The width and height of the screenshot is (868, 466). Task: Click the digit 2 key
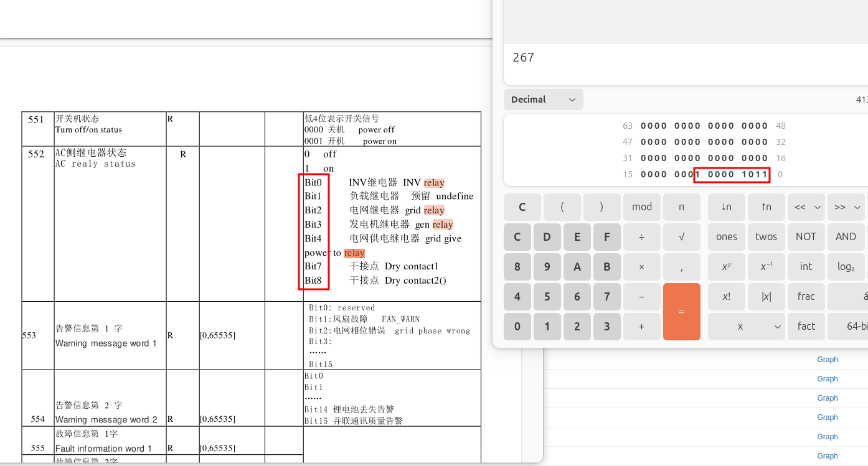577,327
